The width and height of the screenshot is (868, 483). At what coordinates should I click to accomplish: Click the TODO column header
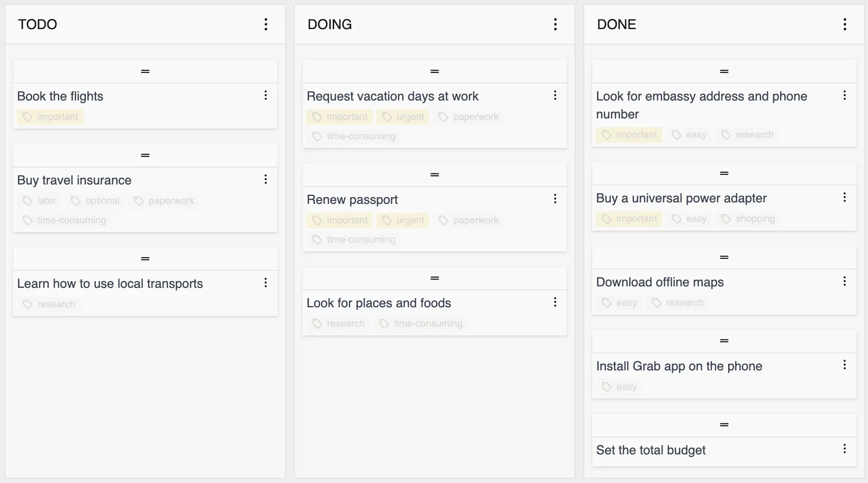(x=37, y=24)
